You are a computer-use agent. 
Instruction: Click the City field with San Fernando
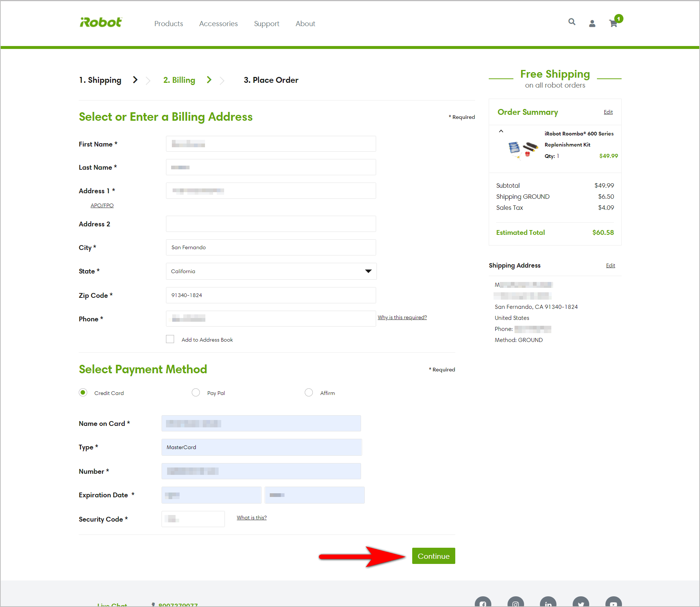pos(271,247)
